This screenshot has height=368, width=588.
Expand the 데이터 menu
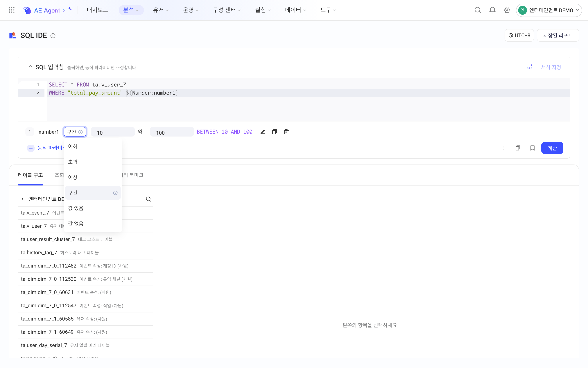295,10
